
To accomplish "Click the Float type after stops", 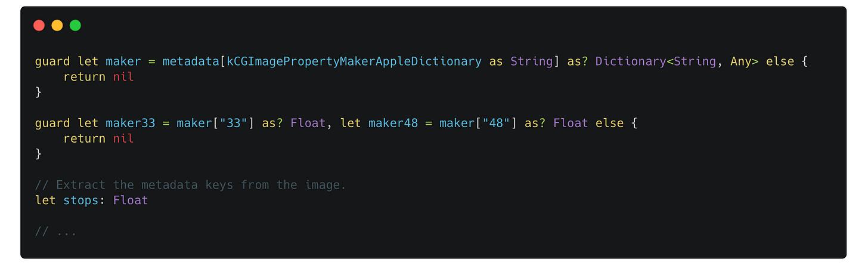I will 131,201.
